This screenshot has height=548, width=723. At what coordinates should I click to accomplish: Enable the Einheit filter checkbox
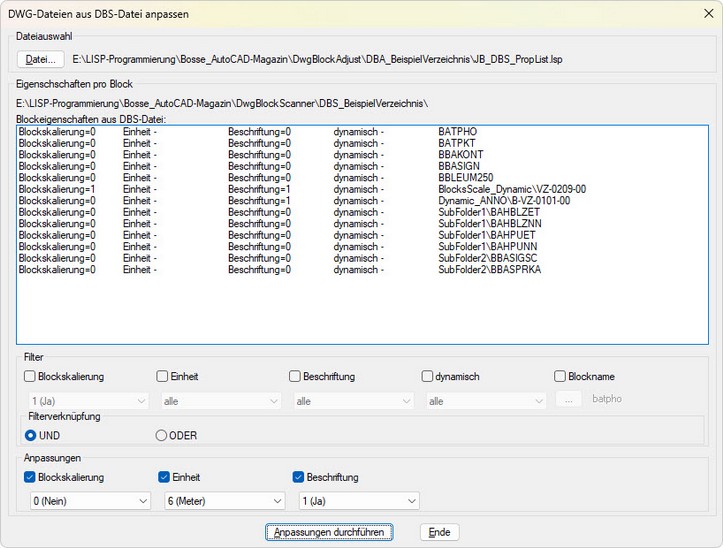162,376
